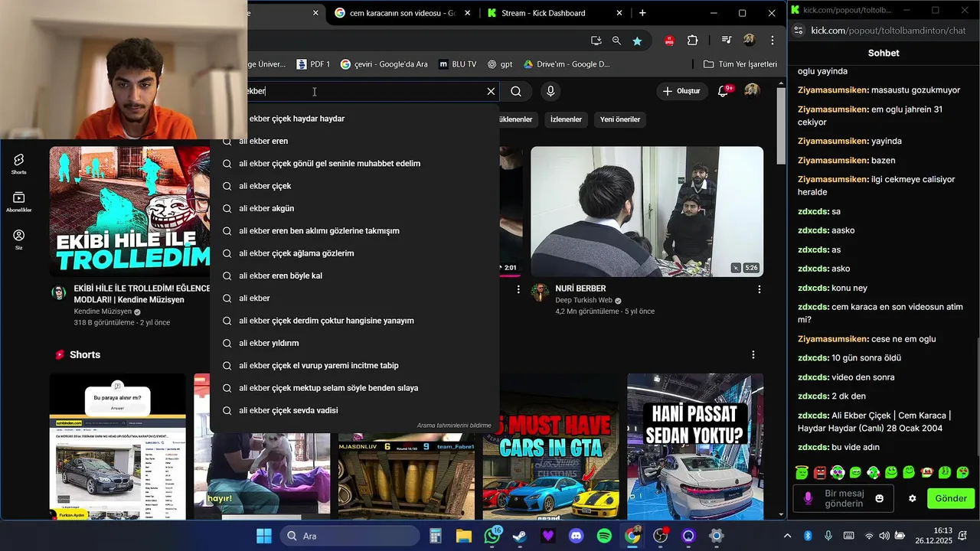
Task: Insert the angel halo Kick emote
Action: click(802, 473)
